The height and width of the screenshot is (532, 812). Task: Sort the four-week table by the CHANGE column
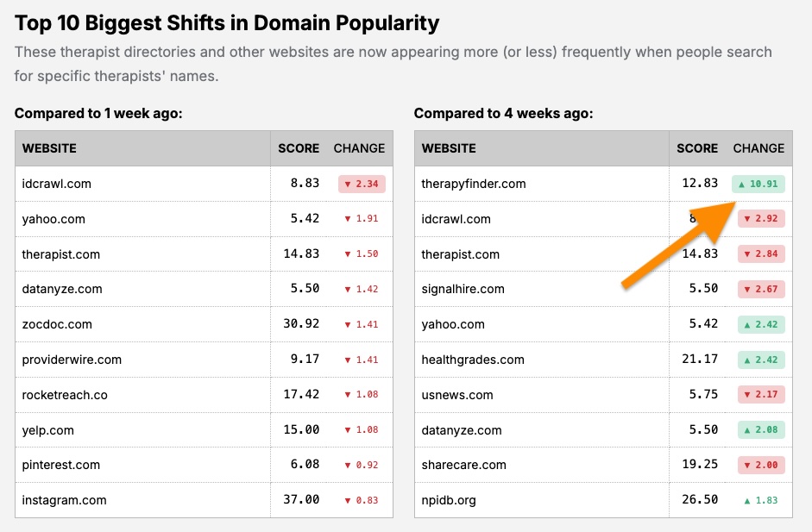(758, 147)
